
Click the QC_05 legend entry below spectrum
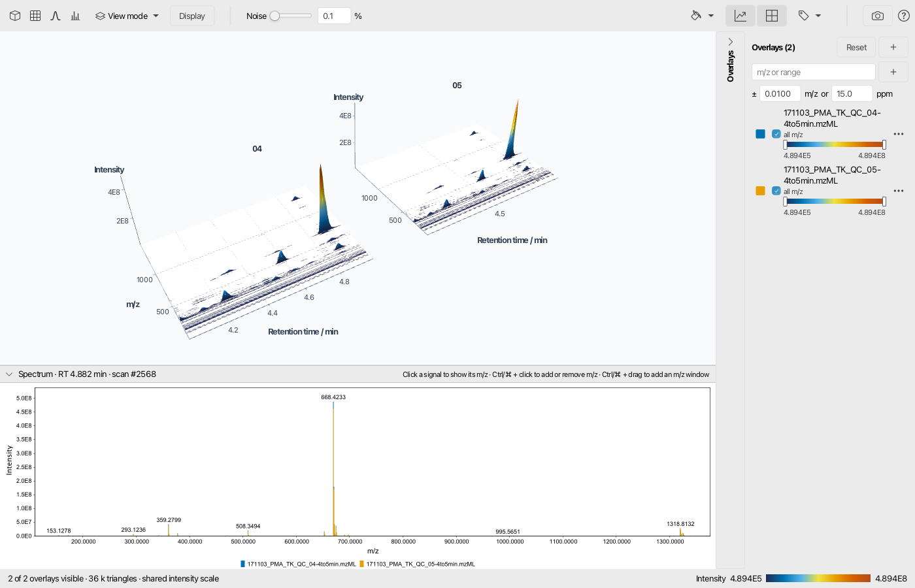(x=417, y=564)
